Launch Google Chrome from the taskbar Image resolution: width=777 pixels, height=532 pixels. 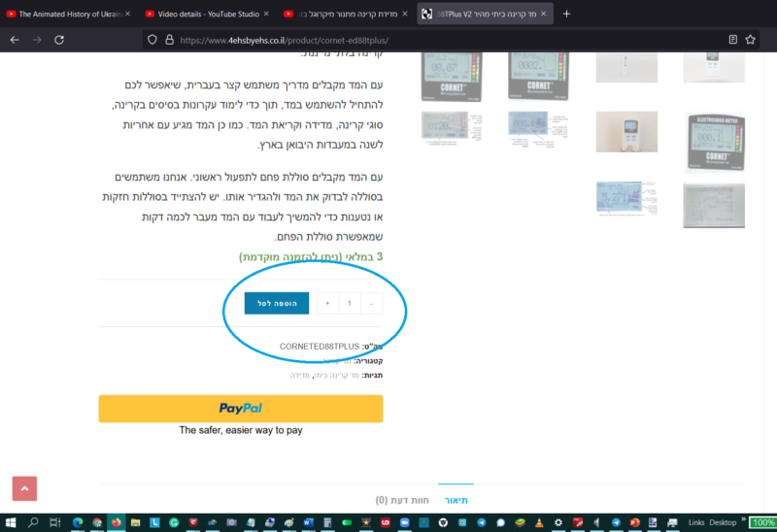tap(97, 522)
